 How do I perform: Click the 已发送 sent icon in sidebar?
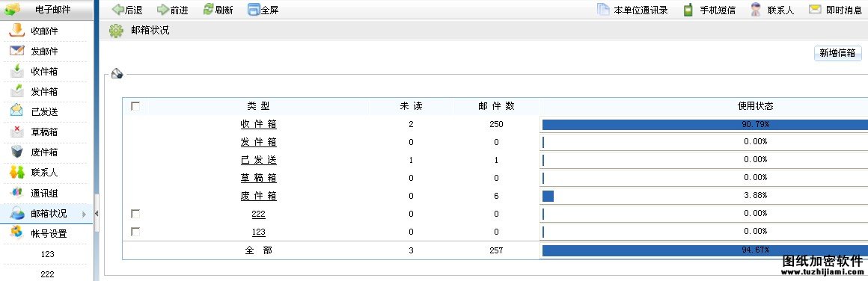pos(17,111)
